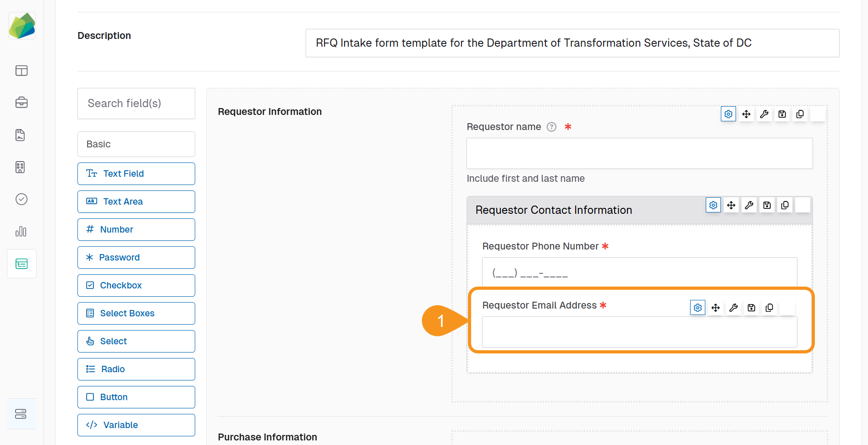Click the app logo at top of sidebar
This screenshot has width=868, height=445.
click(x=22, y=26)
